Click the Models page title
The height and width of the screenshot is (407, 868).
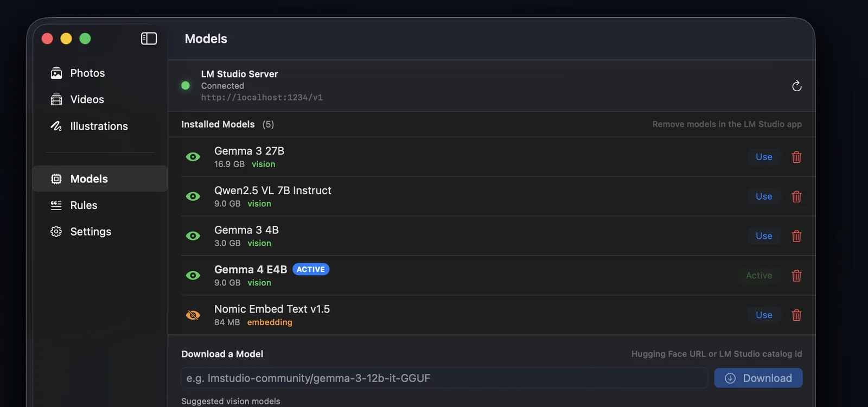tap(206, 39)
